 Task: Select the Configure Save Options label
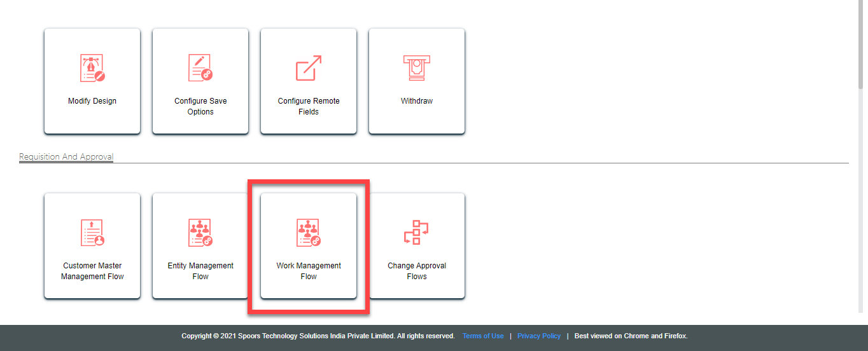pos(200,106)
